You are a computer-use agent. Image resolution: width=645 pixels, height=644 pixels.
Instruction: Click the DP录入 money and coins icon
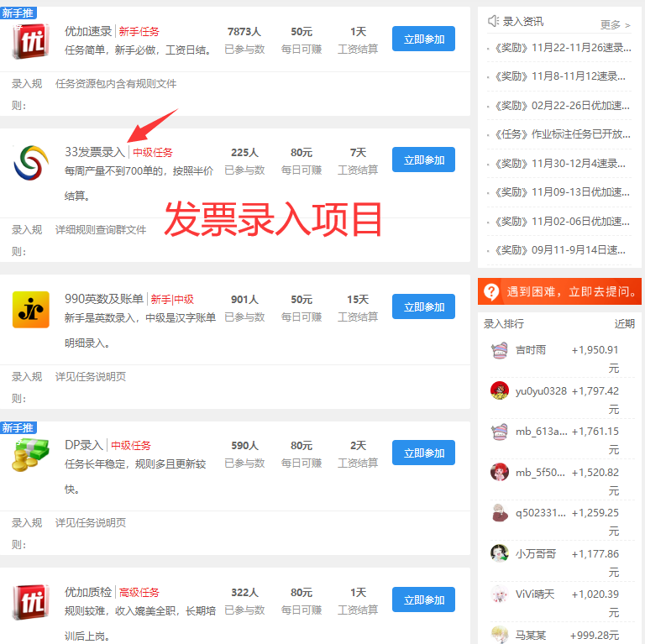(x=31, y=454)
